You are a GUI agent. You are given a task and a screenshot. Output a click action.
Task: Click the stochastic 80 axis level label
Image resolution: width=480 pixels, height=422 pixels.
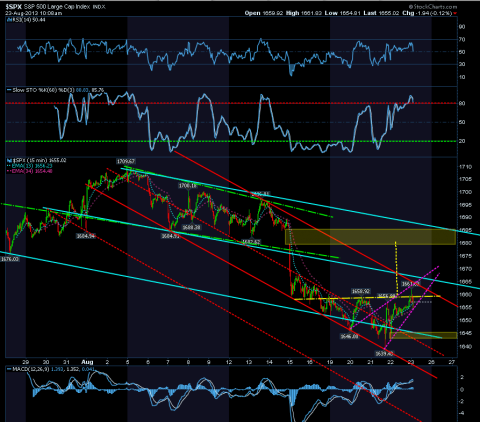click(x=462, y=103)
